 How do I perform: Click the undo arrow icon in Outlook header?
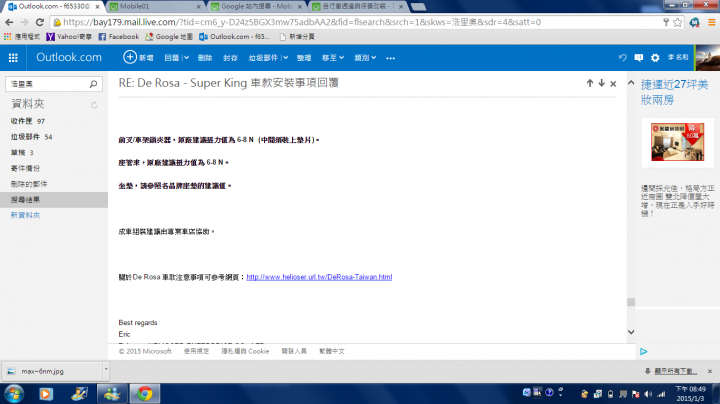click(x=623, y=58)
